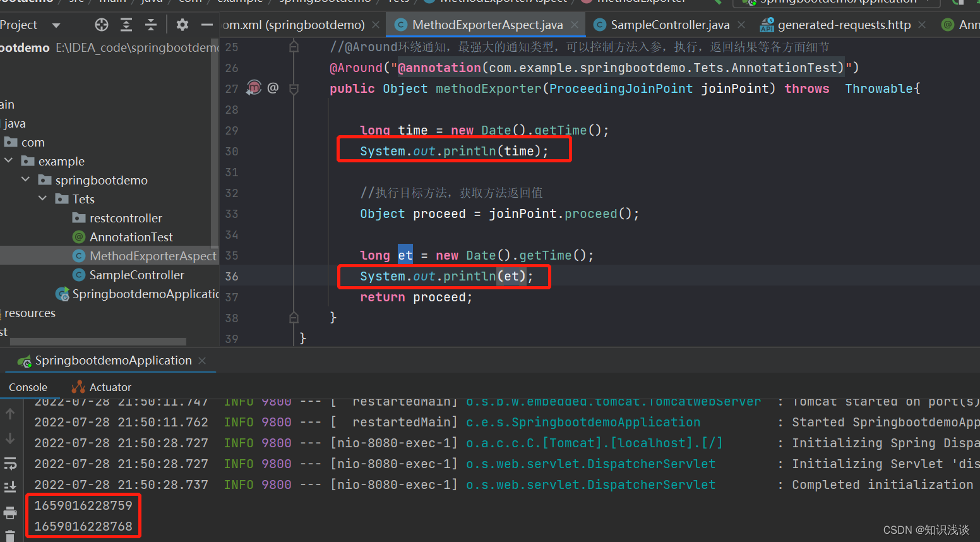Screen dimensions: 980x542
Task: Open the SampleController.java editor tab
Action: (x=670, y=25)
